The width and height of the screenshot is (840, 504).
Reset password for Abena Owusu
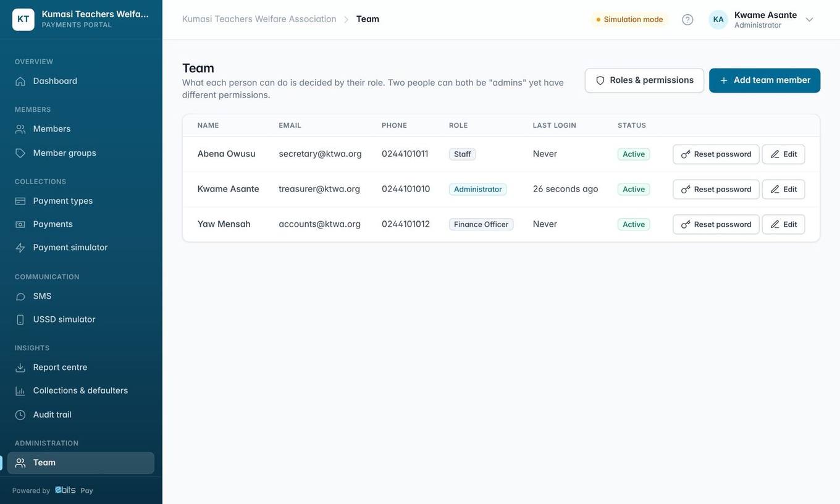[716, 154]
